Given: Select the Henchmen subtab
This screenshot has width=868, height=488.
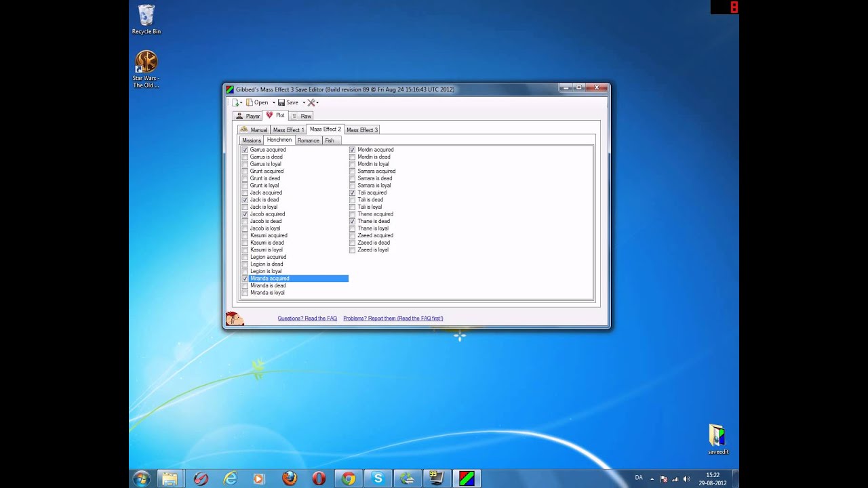Looking at the screenshot, I should (x=279, y=140).
